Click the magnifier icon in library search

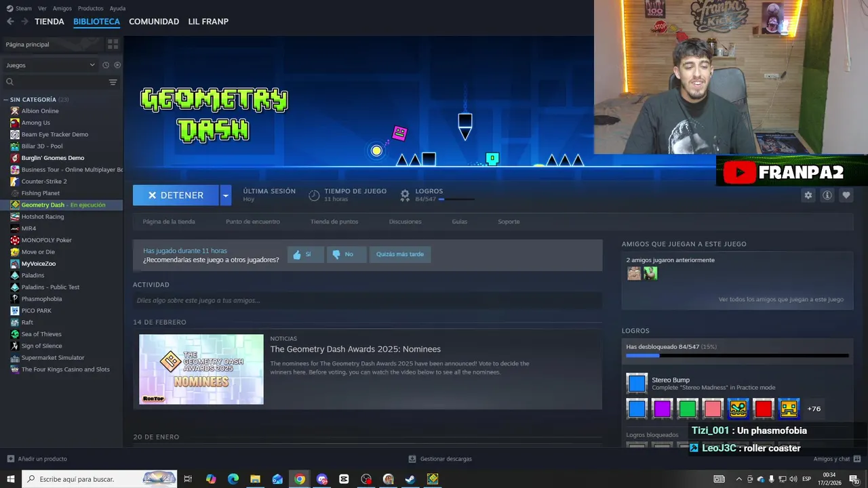(9, 82)
